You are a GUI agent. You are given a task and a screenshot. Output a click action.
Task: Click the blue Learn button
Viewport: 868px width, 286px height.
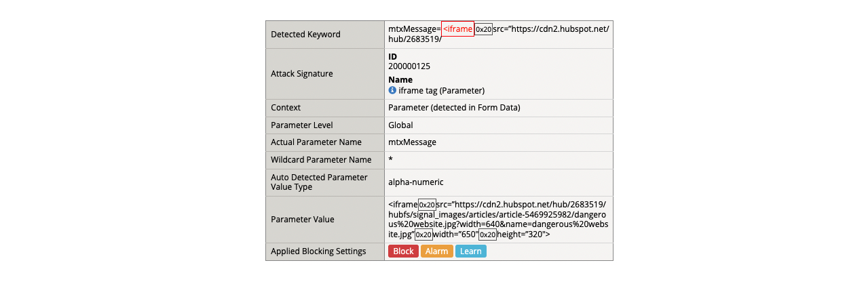click(470, 251)
